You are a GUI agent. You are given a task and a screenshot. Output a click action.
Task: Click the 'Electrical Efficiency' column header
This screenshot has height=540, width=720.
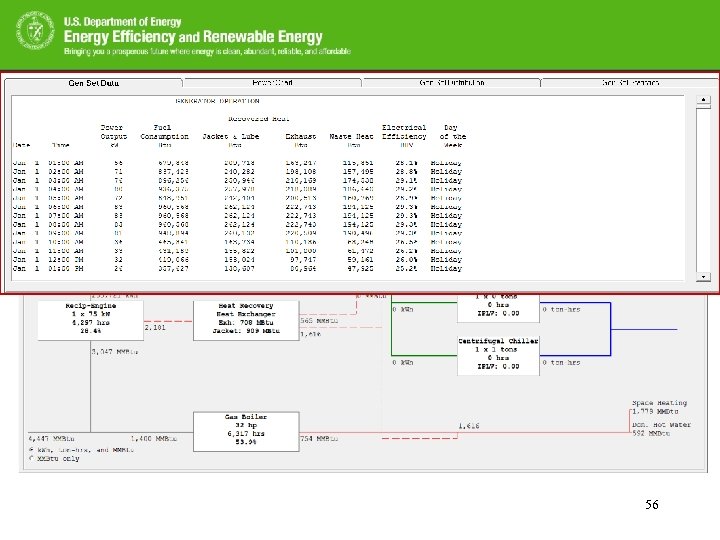tap(404, 132)
